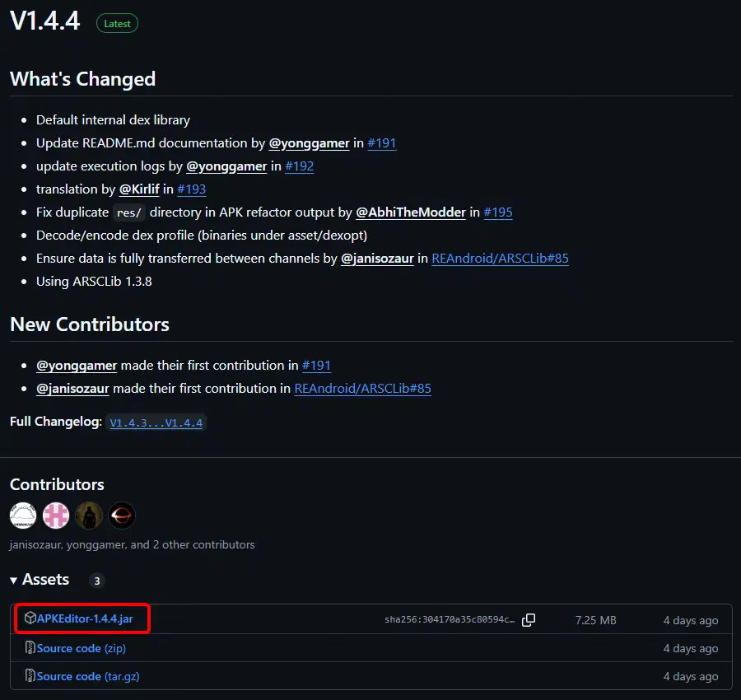Open the pink second contributor avatar
Viewport: 741px width, 700px height.
55,515
